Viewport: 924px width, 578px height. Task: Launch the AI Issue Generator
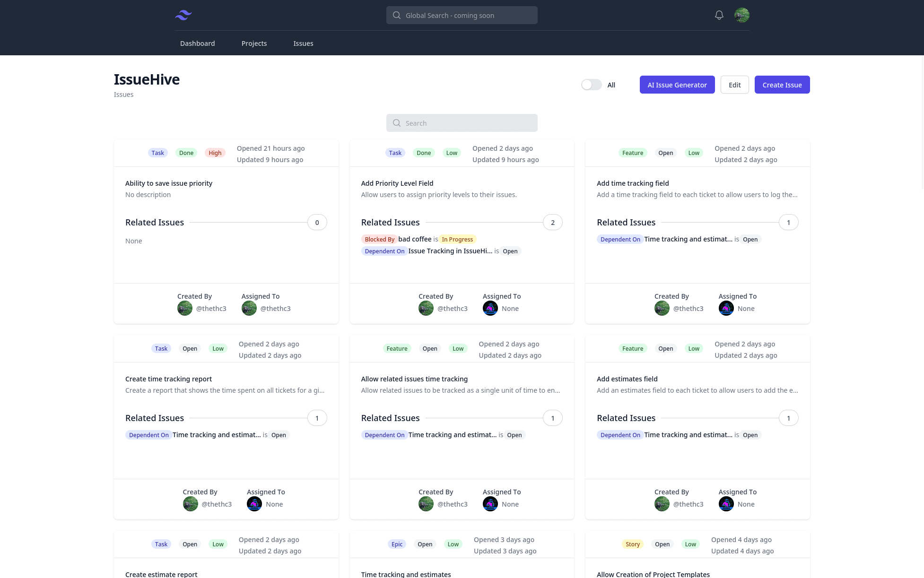pyautogui.click(x=677, y=85)
